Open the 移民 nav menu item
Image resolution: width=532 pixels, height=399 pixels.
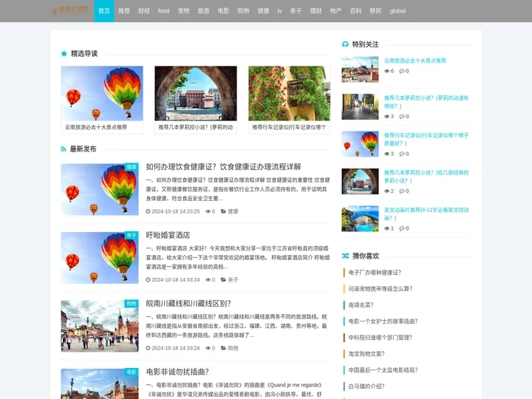375,11
